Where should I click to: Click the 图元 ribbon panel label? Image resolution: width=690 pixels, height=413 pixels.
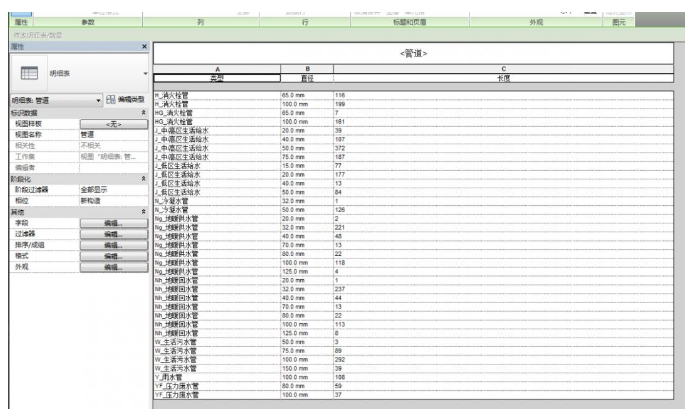point(619,22)
